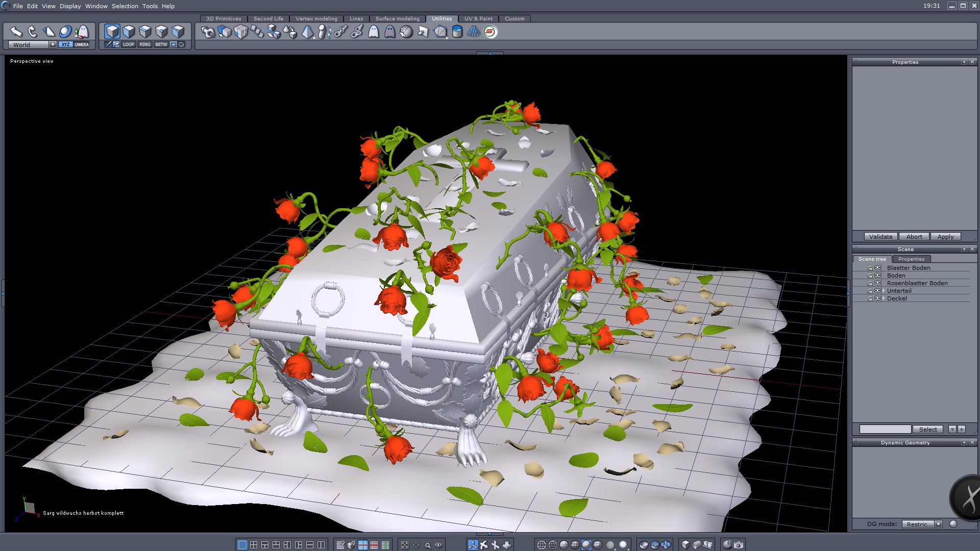Click the zoom magnifier icon in bottom bar
Screen dimensions: 980x551
pyautogui.click(x=427, y=545)
